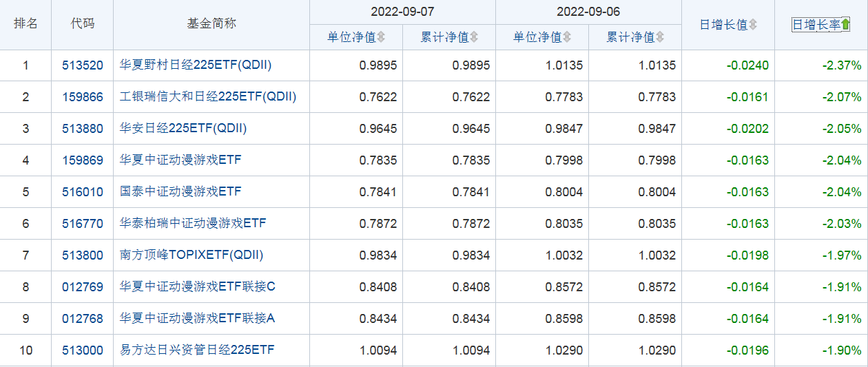Image resolution: width=868 pixels, height=367 pixels.
Task: Open 华夏野村日经225ETF(QDII) fund page
Action: (x=196, y=65)
